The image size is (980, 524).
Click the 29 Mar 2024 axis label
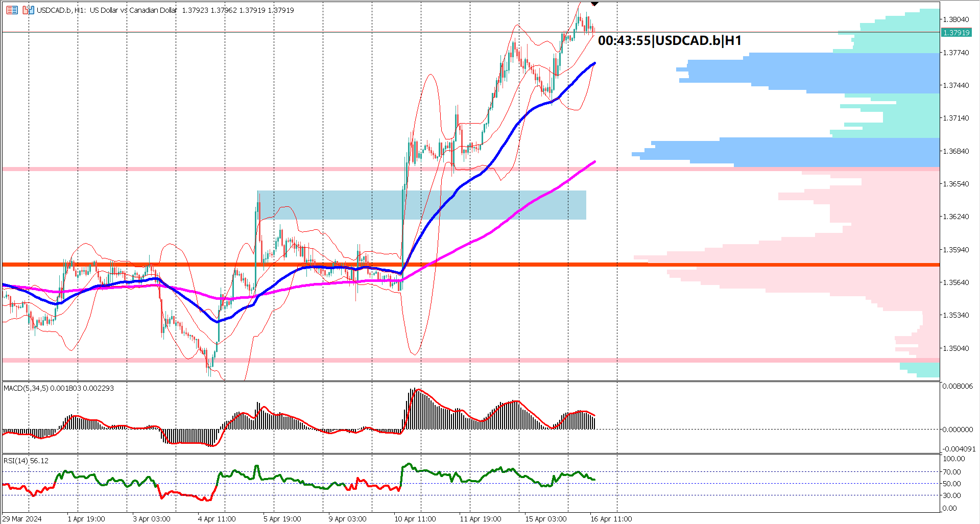pyautogui.click(x=23, y=518)
